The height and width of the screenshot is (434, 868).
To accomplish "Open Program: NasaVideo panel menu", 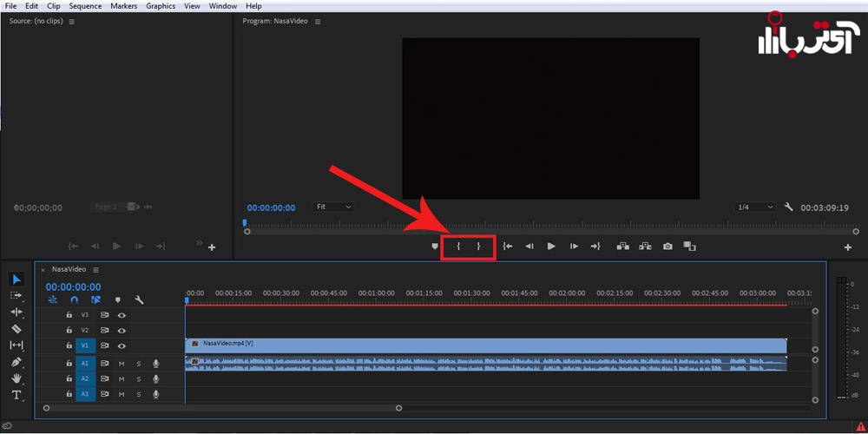I will click(318, 22).
